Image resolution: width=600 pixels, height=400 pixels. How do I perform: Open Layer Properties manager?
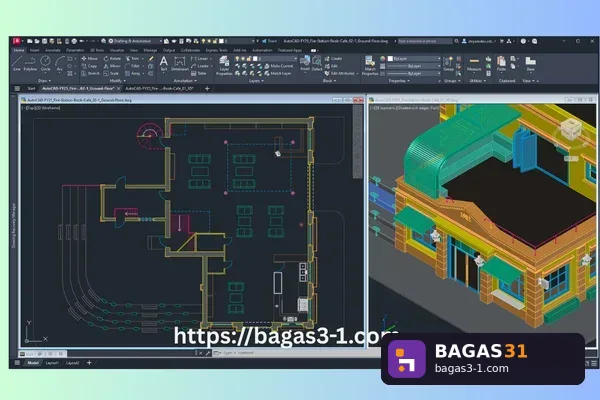tap(224, 65)
